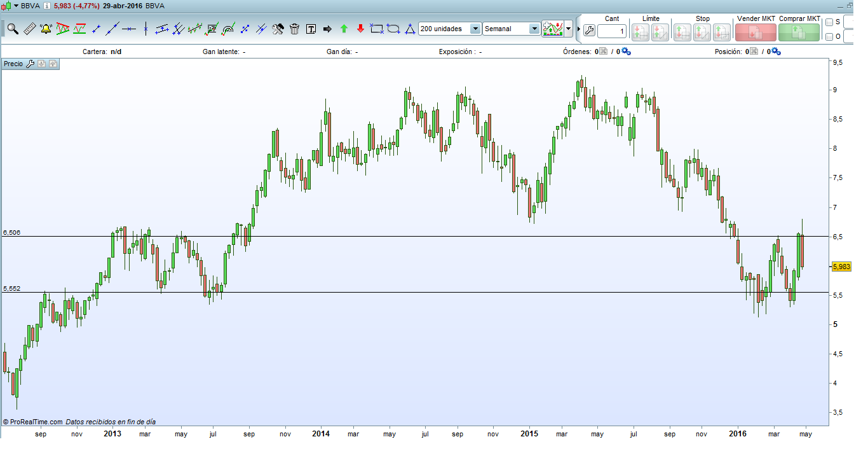Pick the vertical line tool

click(x=146, y=29)
